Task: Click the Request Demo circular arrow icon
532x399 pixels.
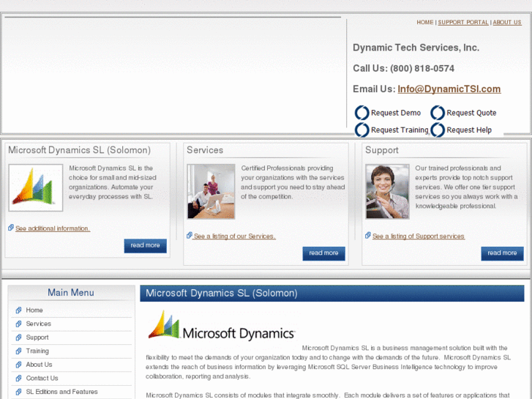Action: click(361, 113)
